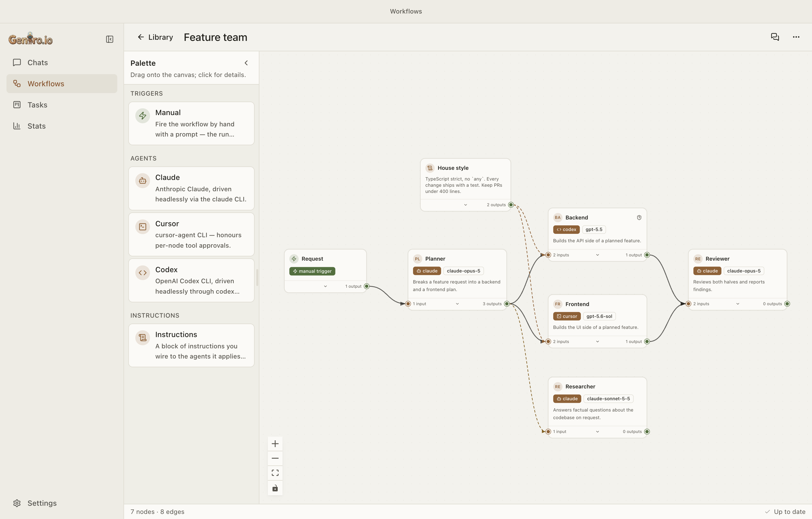Expand the Planner node chevron

457,304
